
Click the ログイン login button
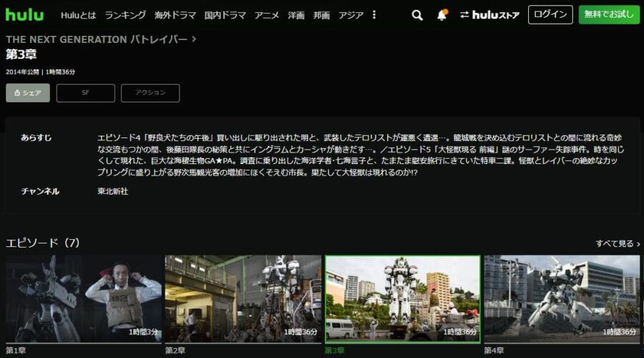[550, 14]
